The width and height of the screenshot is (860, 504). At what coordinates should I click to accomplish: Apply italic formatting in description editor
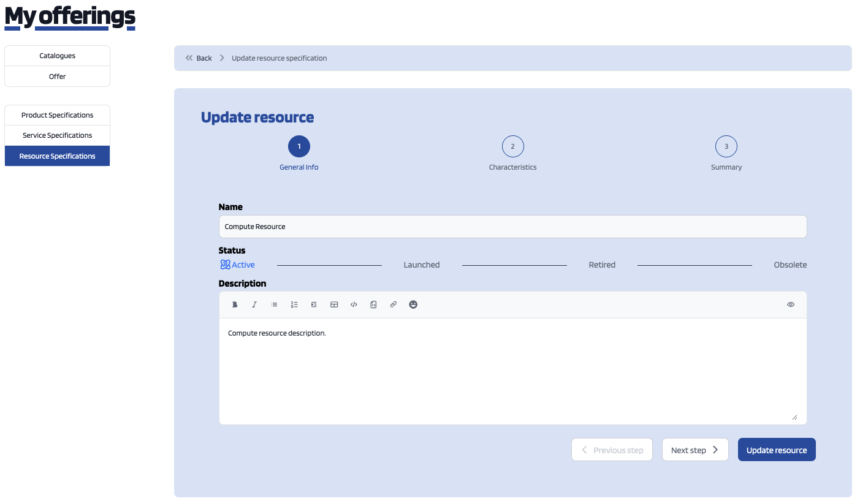pos(254,304)
